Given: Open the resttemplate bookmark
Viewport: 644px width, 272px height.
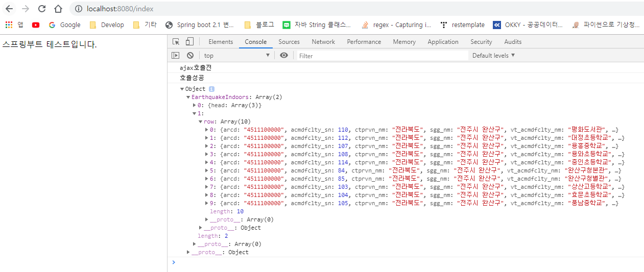Looking at the screenshot, I should (463, 24).
